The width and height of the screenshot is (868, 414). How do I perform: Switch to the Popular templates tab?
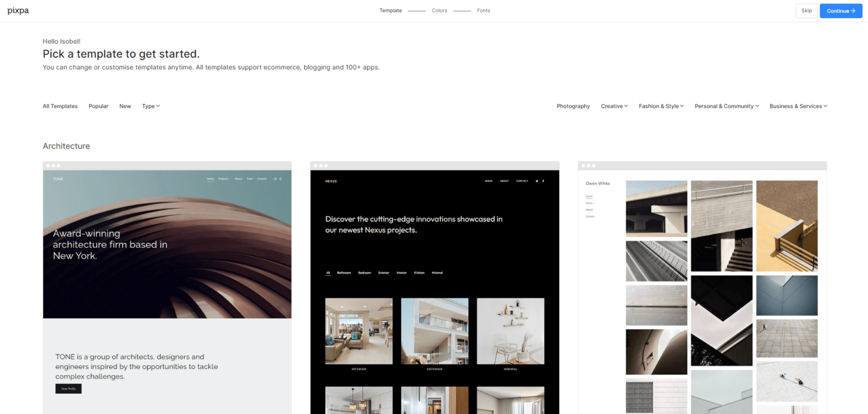coord(98,106)
